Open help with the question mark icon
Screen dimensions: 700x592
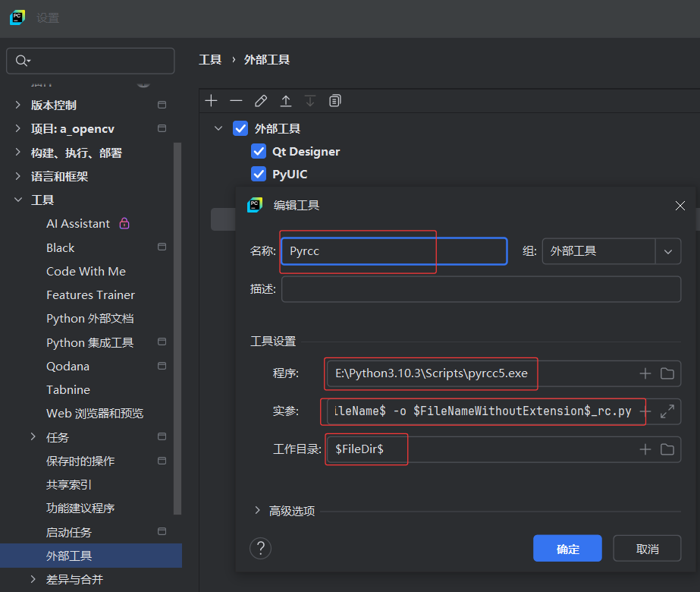point(261,548)
